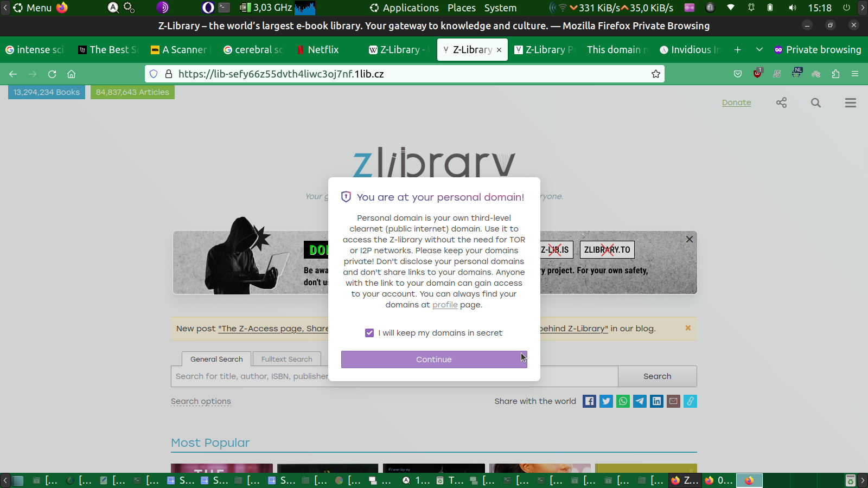Open a new browser tab
The height and width of the screenshot is (488, 868).
737,49
